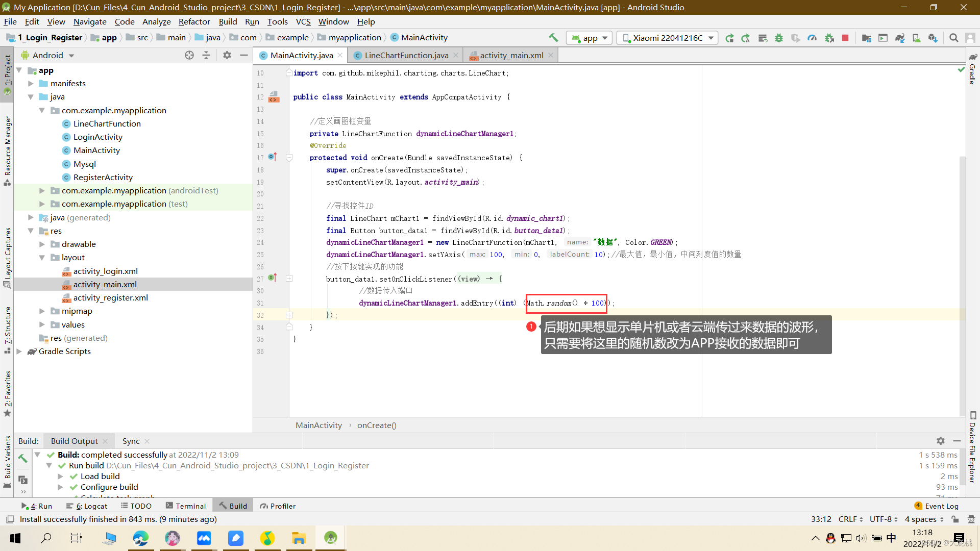
Task: Open the Terminal tool window
Action: point(186,506)
